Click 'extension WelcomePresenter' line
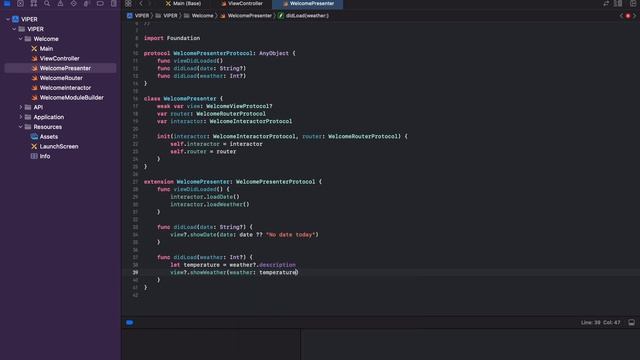640x360 pixels. click(233, 182)
